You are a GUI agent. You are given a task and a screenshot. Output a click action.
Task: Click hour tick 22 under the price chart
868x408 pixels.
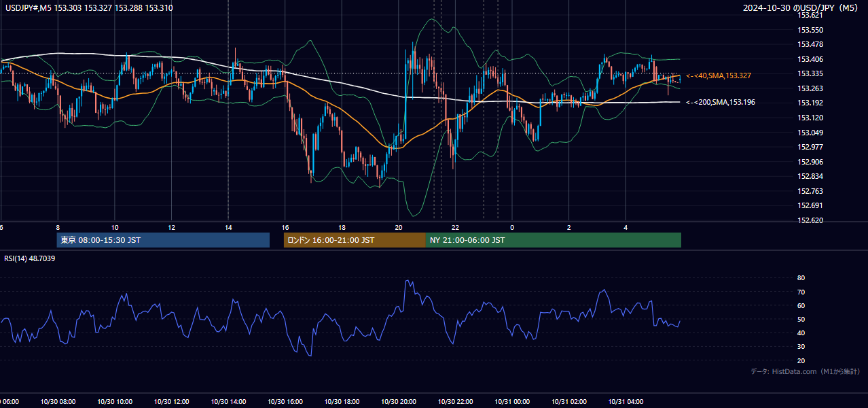coord(455,227)
